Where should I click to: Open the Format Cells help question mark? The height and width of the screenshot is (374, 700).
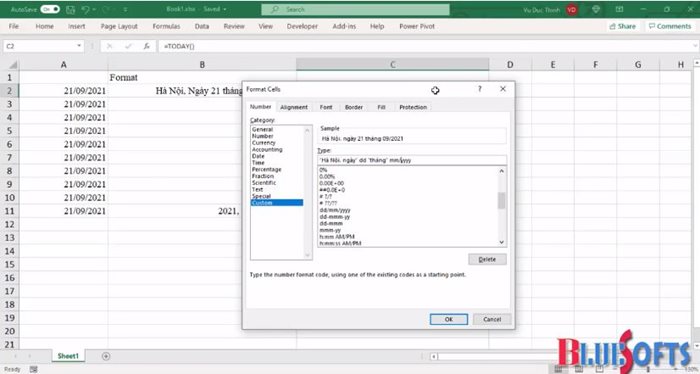click(479, 89)
